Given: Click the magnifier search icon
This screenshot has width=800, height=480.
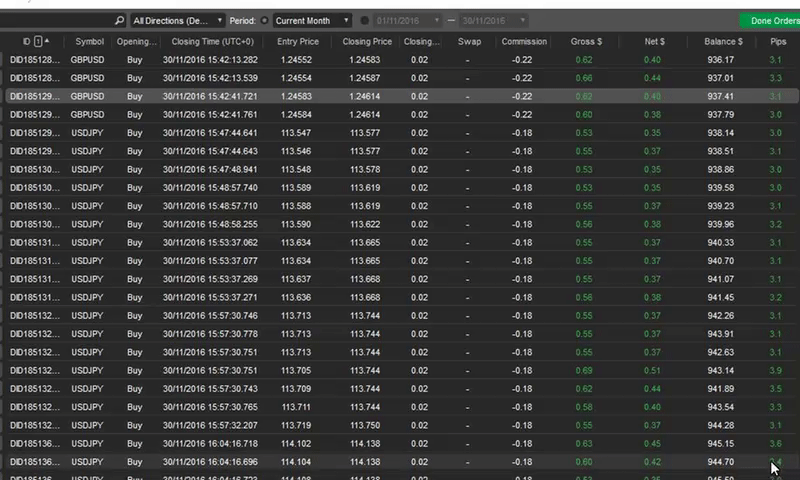Looking at the screenshot, I should (119, 20).
